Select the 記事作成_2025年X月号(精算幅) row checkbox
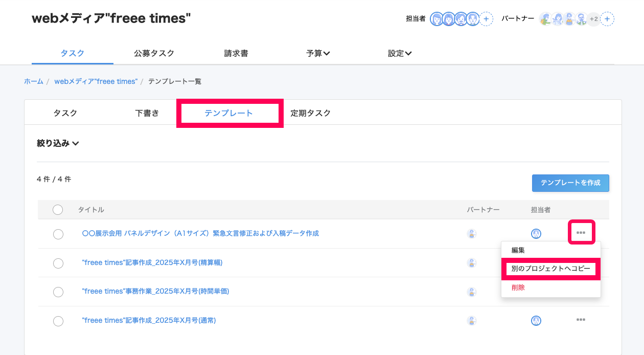The width and height of the screenshot is (644, 355). pos(58,263)
